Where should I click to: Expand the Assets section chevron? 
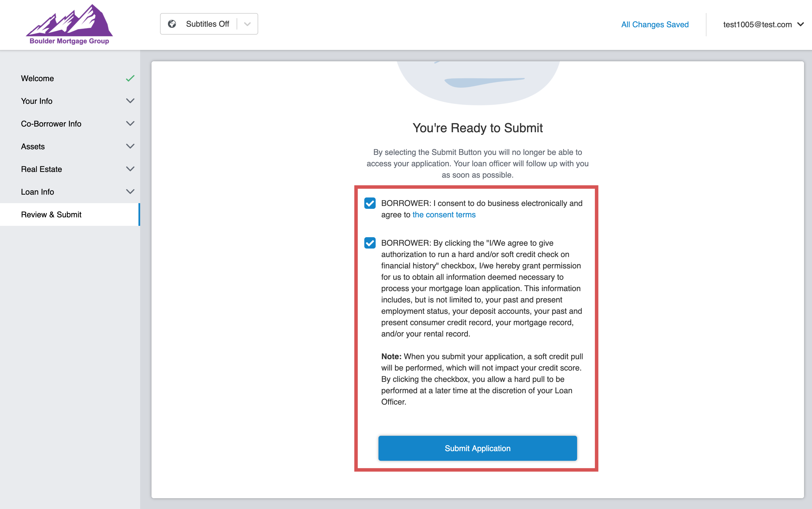click(x=130, y=146)
